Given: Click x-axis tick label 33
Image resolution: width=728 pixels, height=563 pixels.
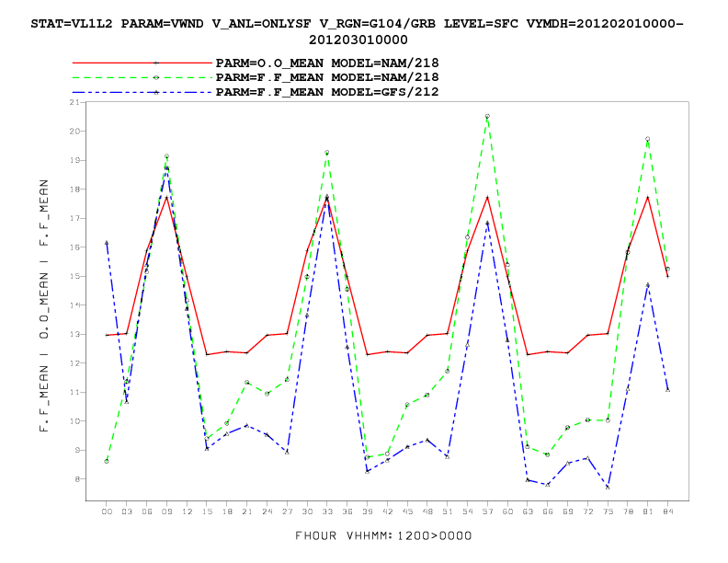Looking at the screenshot, I should tap(327, 511).
